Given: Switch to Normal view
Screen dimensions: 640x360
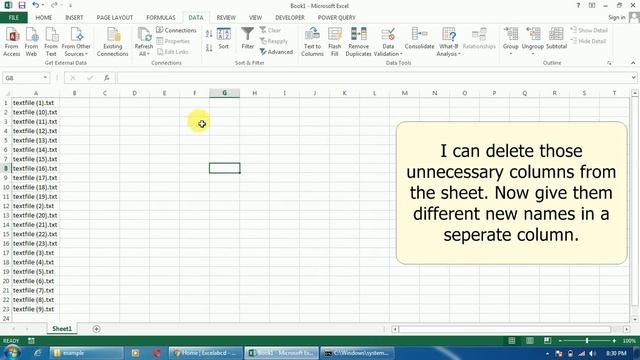Looking at the screenshot, I should (511, 340).
